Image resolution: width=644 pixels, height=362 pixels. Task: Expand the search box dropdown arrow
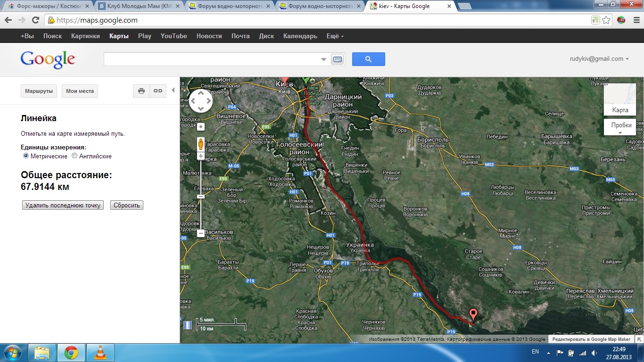(323, 59)
